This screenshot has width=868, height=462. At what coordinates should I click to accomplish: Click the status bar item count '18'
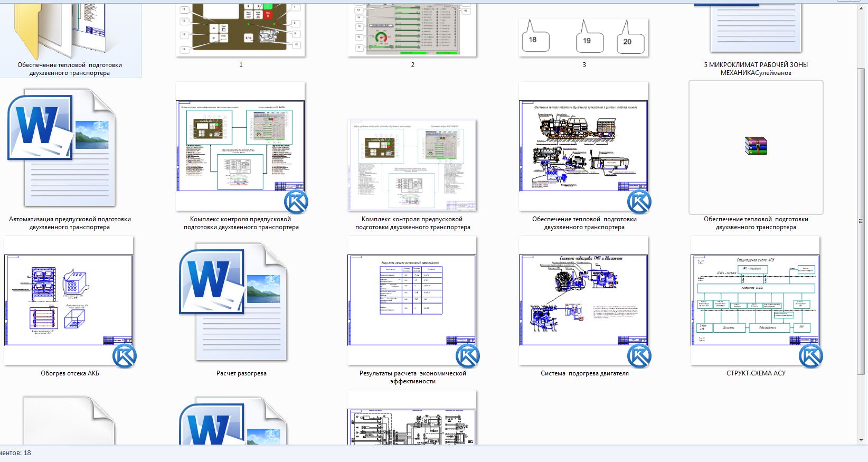27,453
